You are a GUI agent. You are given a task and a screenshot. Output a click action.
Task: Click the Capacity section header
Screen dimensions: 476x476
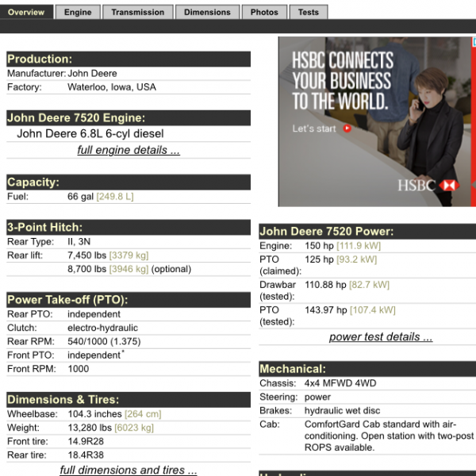[129, 182]
